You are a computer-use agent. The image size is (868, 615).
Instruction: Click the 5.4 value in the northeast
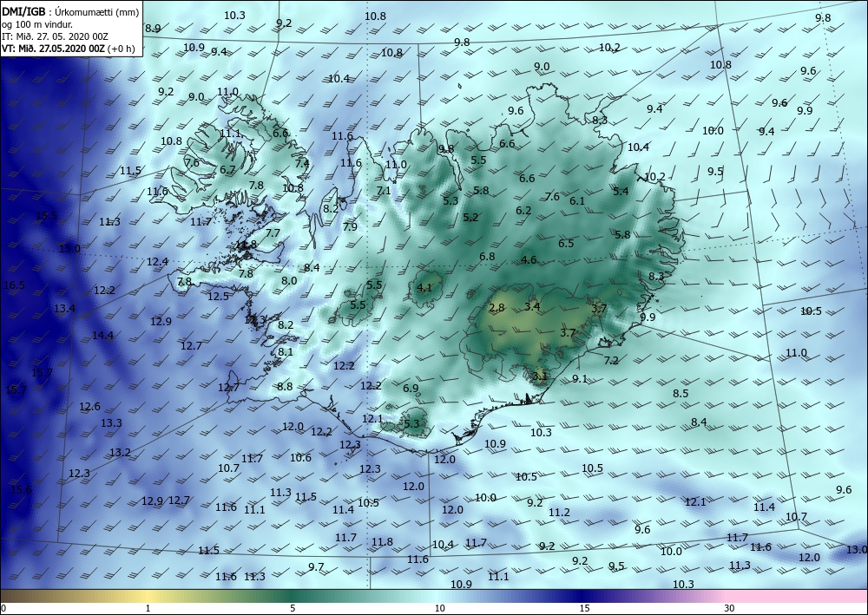[621, 192]
